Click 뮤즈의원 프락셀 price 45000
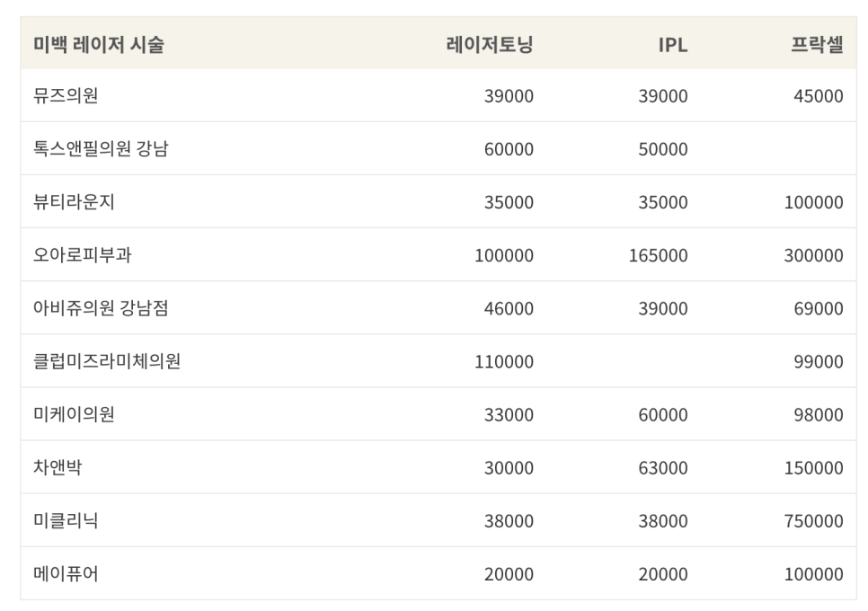 tap(819, 96)
